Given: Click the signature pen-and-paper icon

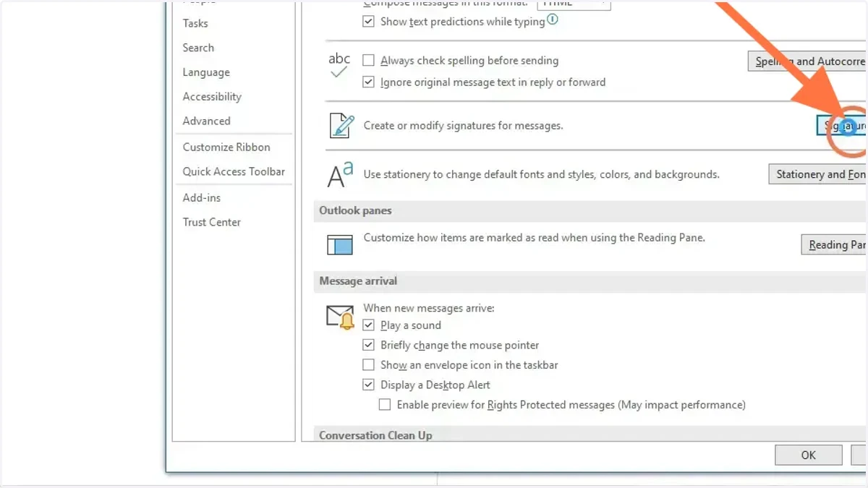Looking at the screenshot, I should (x=341, y=125).
